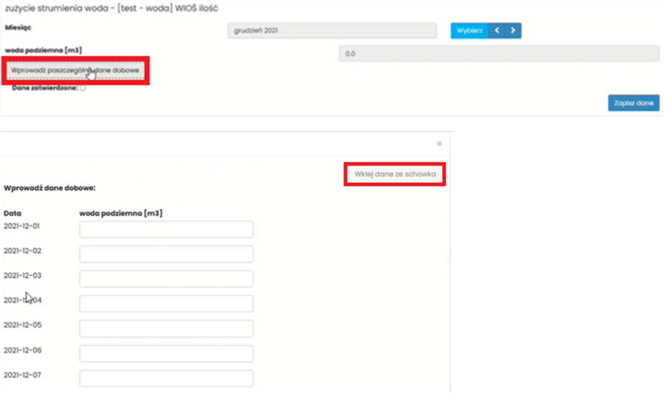The image size is (670, 406).
Task: Click the 'grudzień 2021' month field
Action: coord(332,31)
